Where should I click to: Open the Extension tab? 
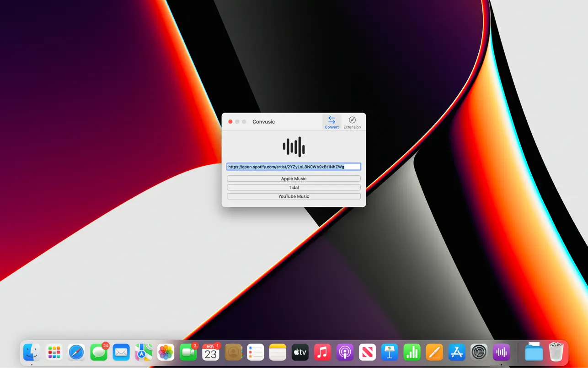point(352,122)
